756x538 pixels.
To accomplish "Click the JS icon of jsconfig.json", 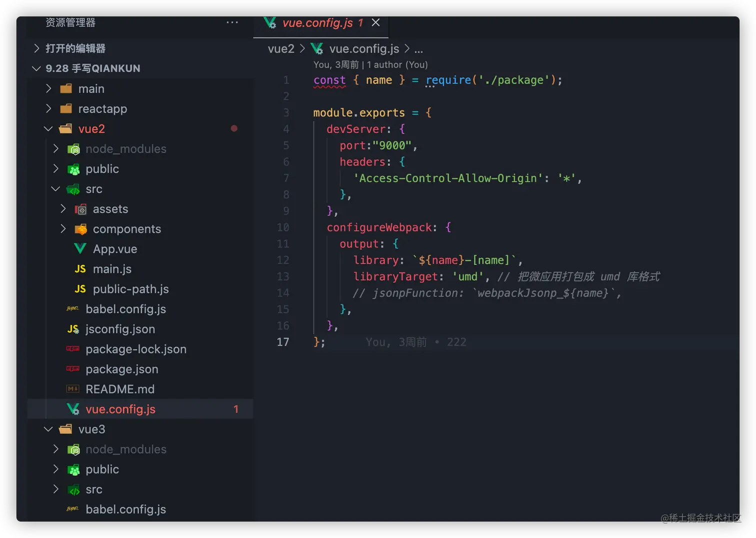I will (73, 329).
